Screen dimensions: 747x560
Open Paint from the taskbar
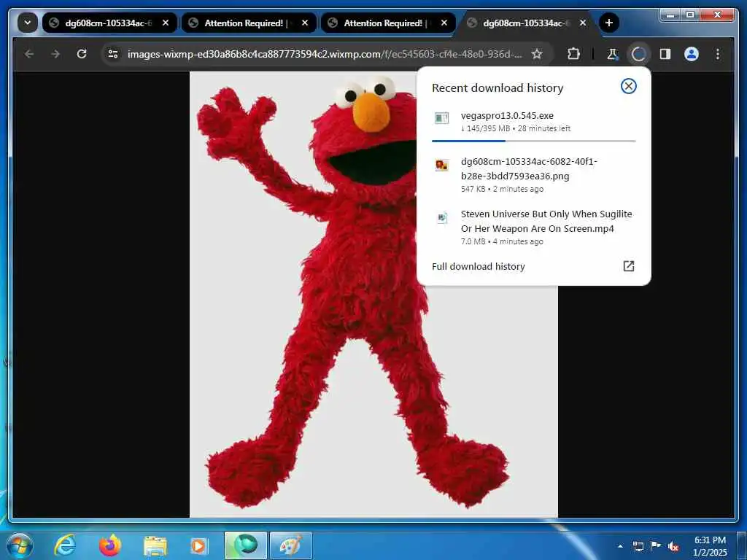click(291, 545)
